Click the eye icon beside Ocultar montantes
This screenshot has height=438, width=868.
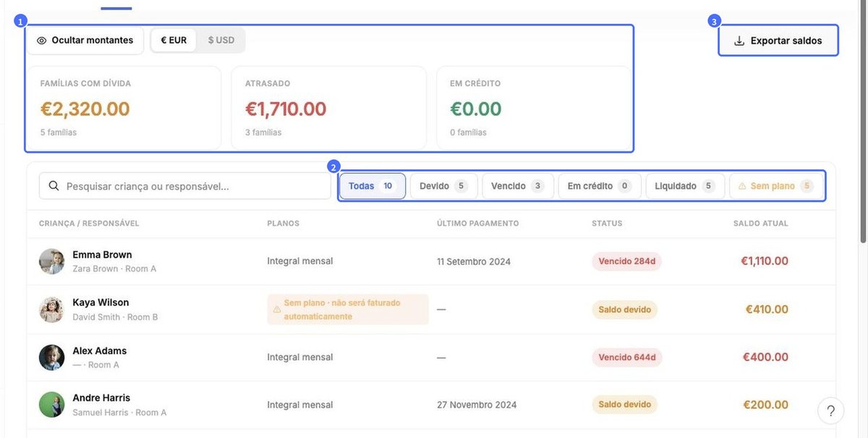click(x=41, y=41)
